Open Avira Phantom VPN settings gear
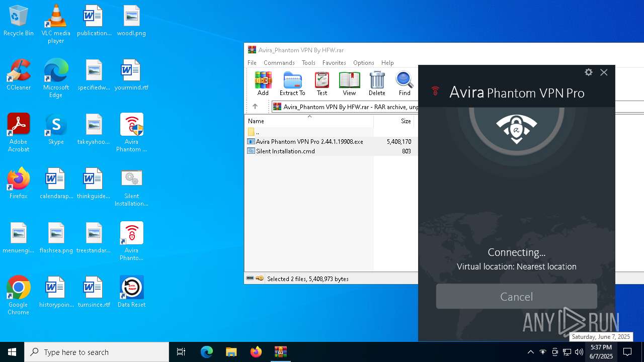644x362 pixels. (x=589, y=72)
